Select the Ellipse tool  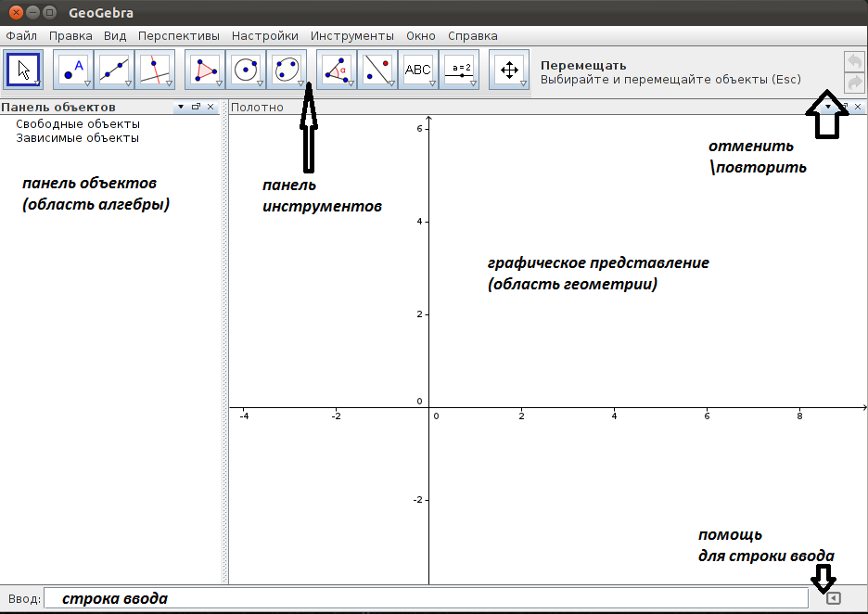click(286, 70)
